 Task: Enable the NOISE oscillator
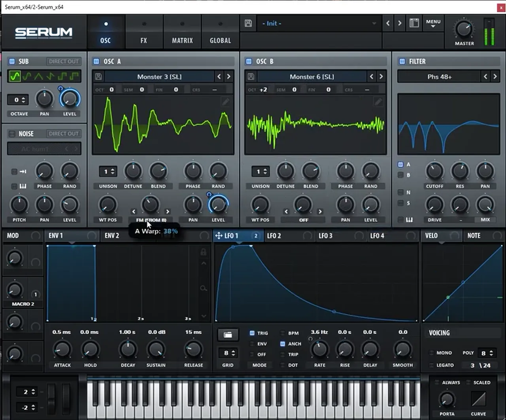tap(12, 134)
